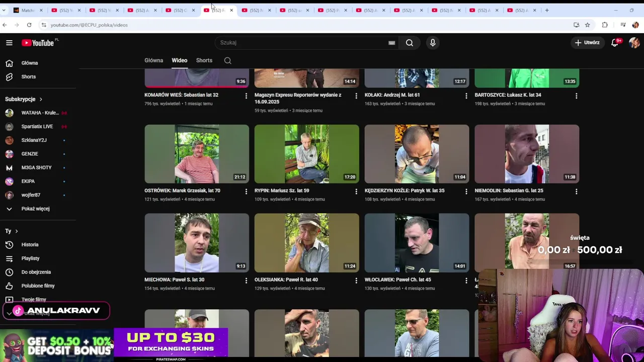Open title KOMARÓW WIEŚ: Sebastian lat 32
This screenshot has width=644, height=362.
[181, 95]
